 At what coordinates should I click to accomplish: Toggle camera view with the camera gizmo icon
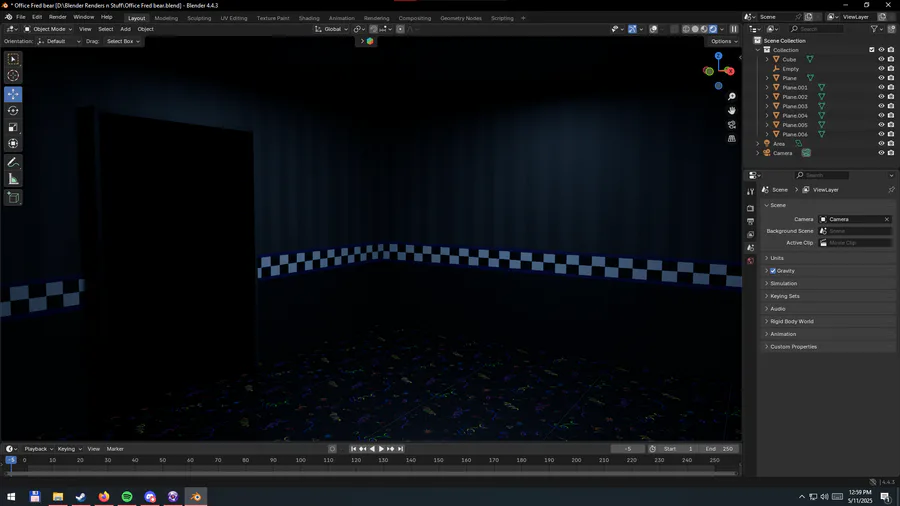pos(732,124)
